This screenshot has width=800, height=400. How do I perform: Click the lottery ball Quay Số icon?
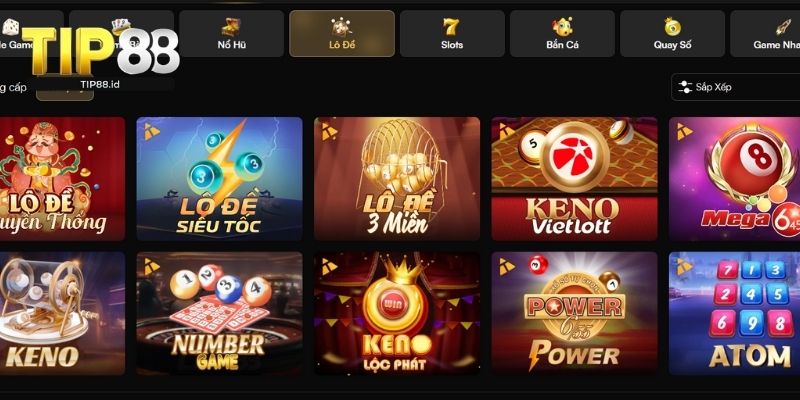click(x=672, y=27)
